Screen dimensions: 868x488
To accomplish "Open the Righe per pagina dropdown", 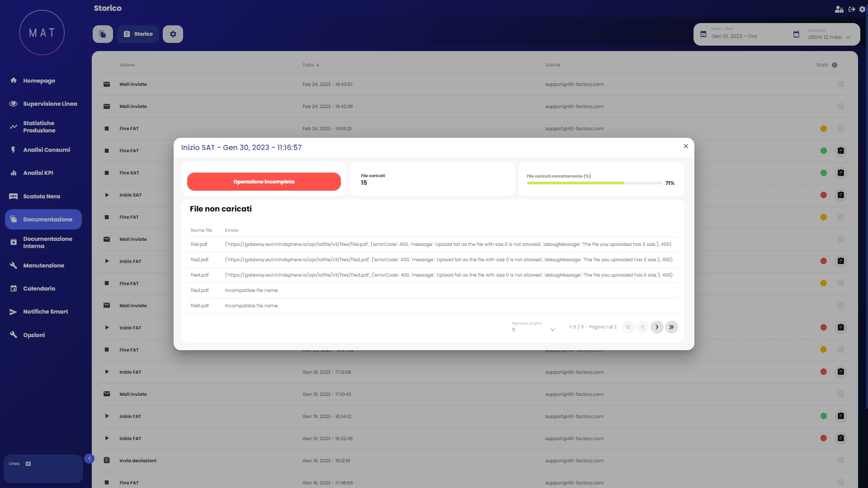I will 533,329.
